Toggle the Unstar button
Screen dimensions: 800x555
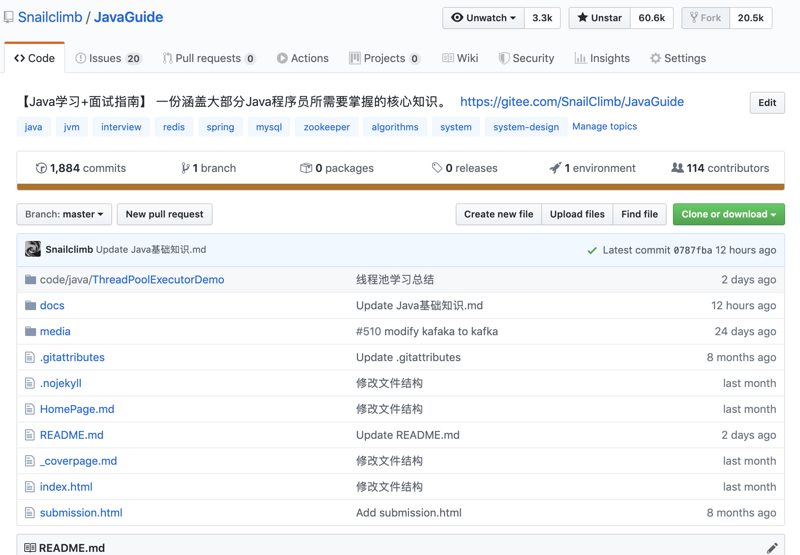[x=599, y=18]
